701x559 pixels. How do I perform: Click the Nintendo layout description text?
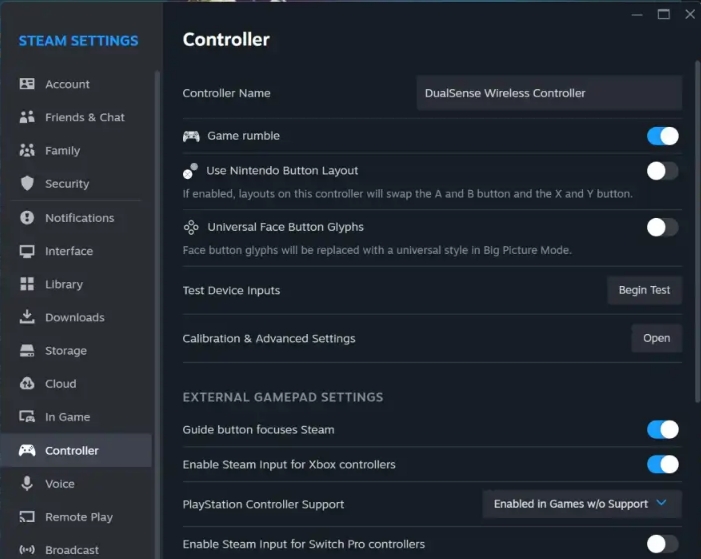click(x=408, y=194)
